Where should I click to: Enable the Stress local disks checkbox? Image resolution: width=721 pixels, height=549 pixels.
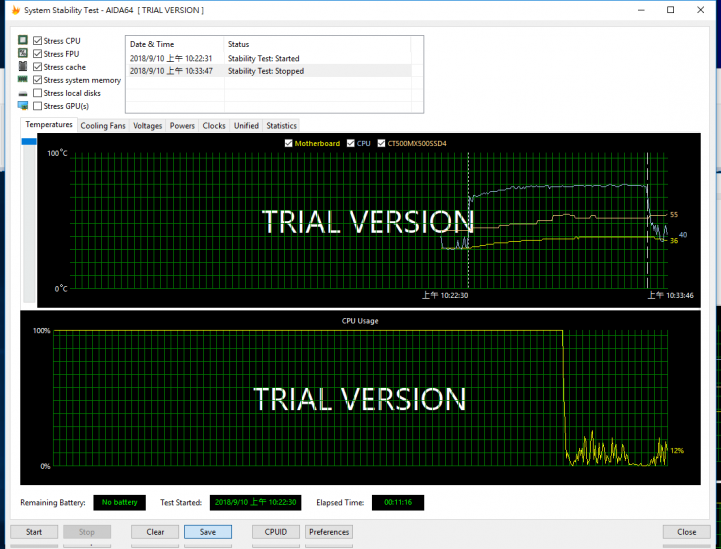pos(37,93)
